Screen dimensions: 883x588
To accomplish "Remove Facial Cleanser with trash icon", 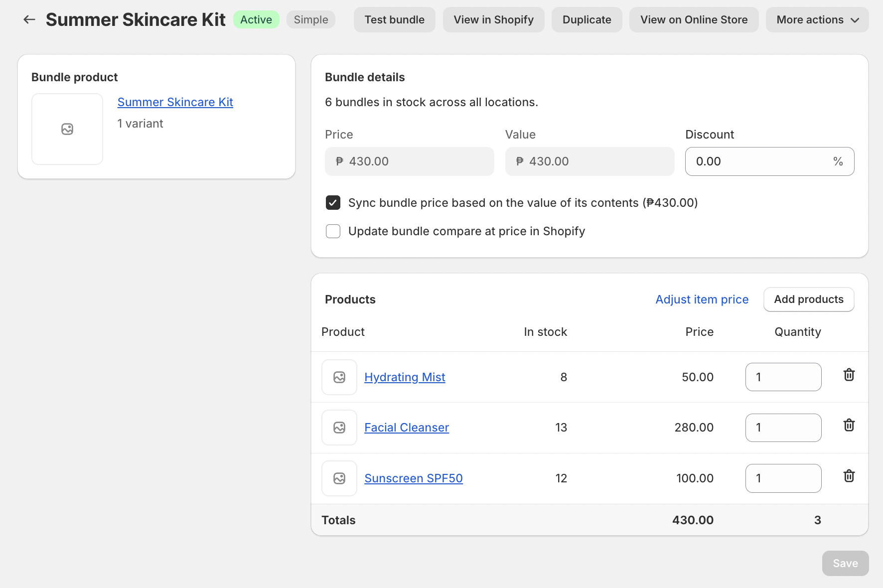I will click(849, 426).
